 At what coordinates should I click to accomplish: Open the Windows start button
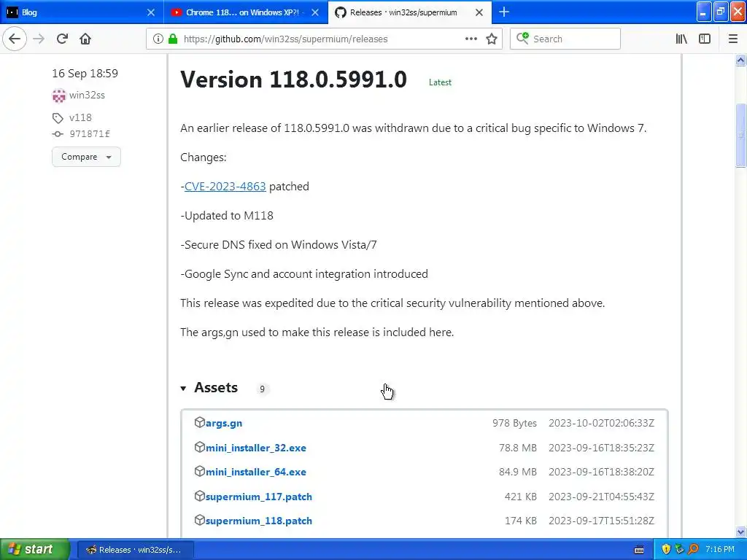tap(35, 550)
